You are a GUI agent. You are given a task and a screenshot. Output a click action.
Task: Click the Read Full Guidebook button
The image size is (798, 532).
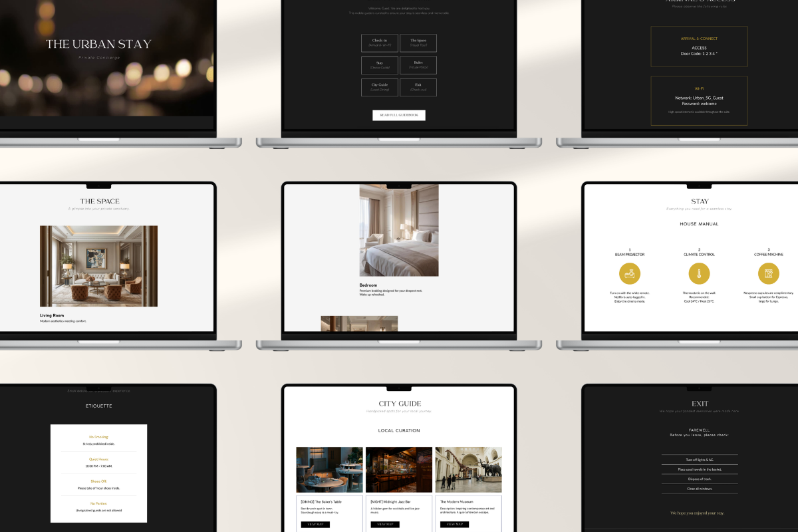(x=399, y=115)
